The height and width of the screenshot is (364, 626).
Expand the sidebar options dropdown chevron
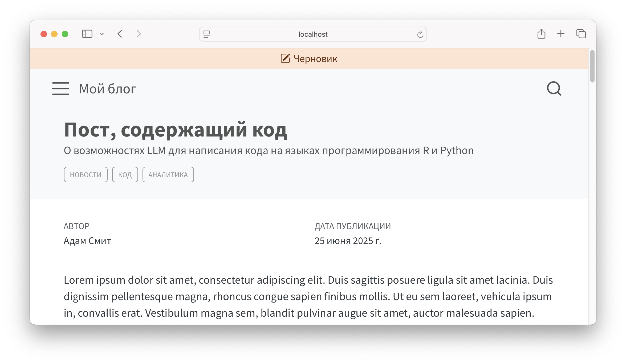(x=102, y=34)
